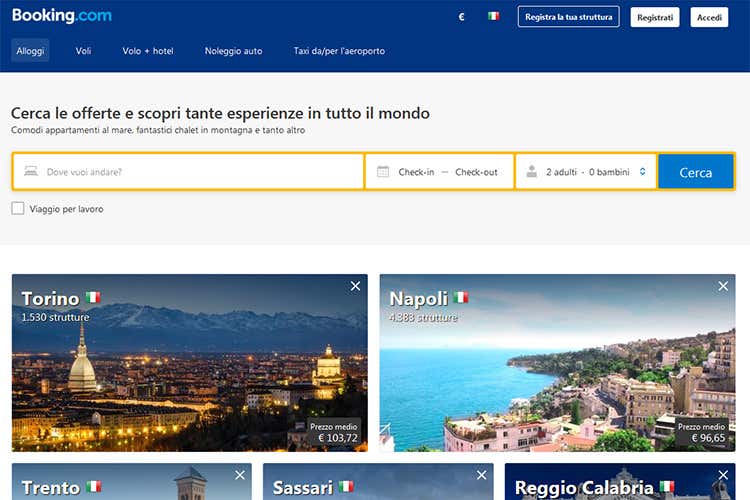Tick the Viaggio per lavoro checkbox
Image resolution: width=750 pixels, height=500 pixels.
coord(18,208)
